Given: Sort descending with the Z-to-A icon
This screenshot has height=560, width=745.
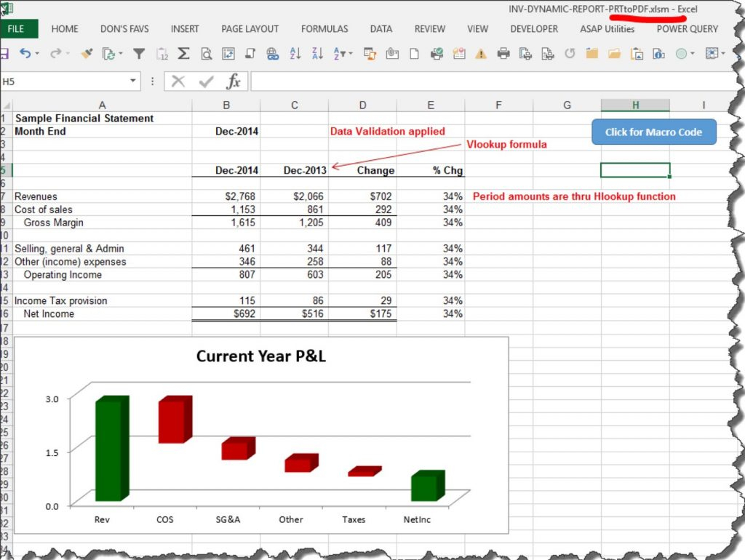Looking at the screenshot, I should tap(317, 53).
